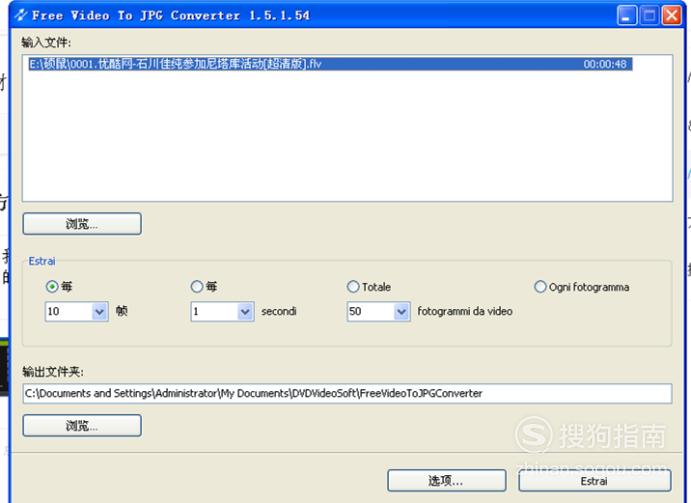
Task: Click the app icon in title bar
Action: (21, 15)
